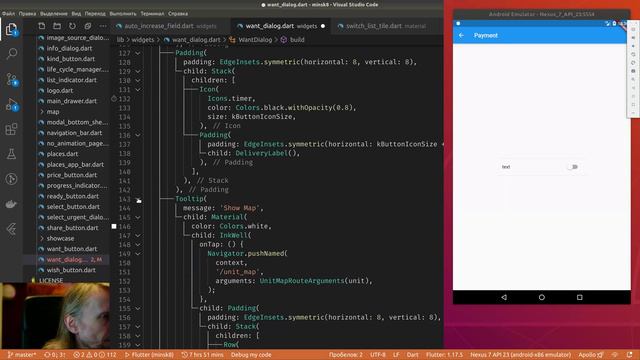This screenshot has height=360, width=640.
Task: Switch to auto_increase_field.dart tab
Action: (167, 26)
